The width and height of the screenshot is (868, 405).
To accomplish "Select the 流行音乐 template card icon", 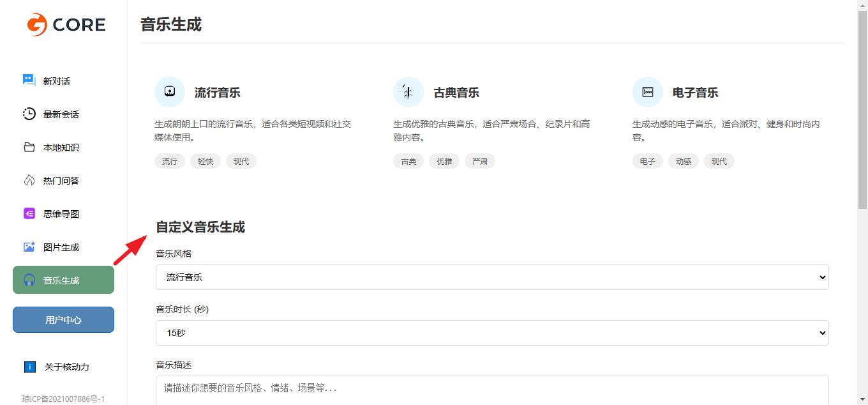I will [x=170, y=92].
